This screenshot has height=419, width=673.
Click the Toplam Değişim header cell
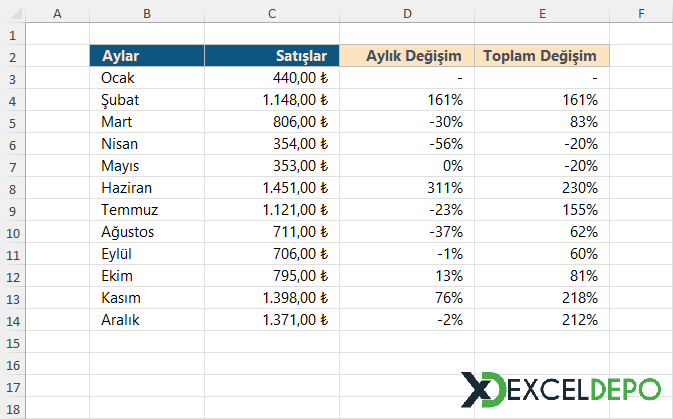[541, 56]
